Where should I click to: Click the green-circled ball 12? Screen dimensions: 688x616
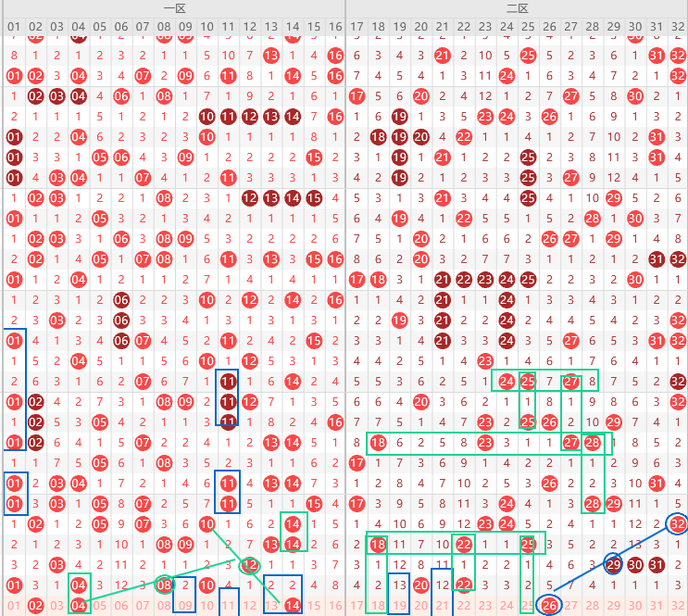click(250, 564)
